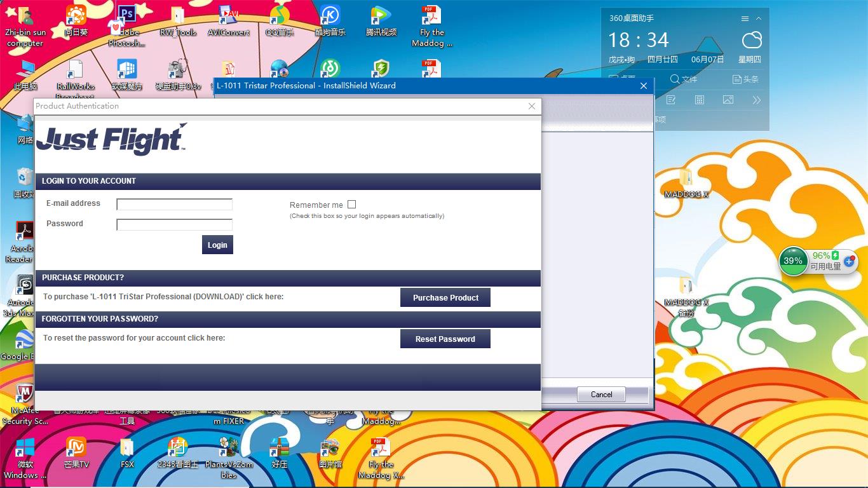Select the FSX desktop folder
Image resolution: width=868 pixels, height=488 pixels.
127,453
